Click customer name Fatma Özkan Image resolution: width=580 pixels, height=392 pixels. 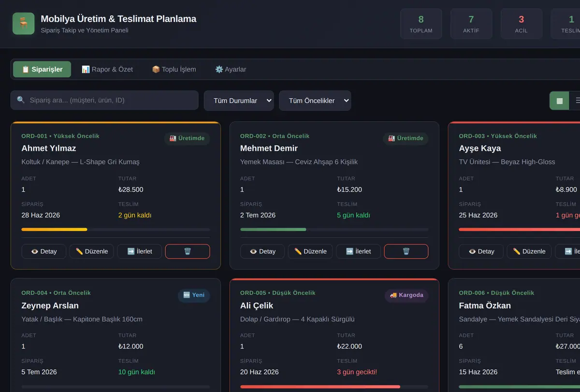pyautogui.click(x=485, y=305)
